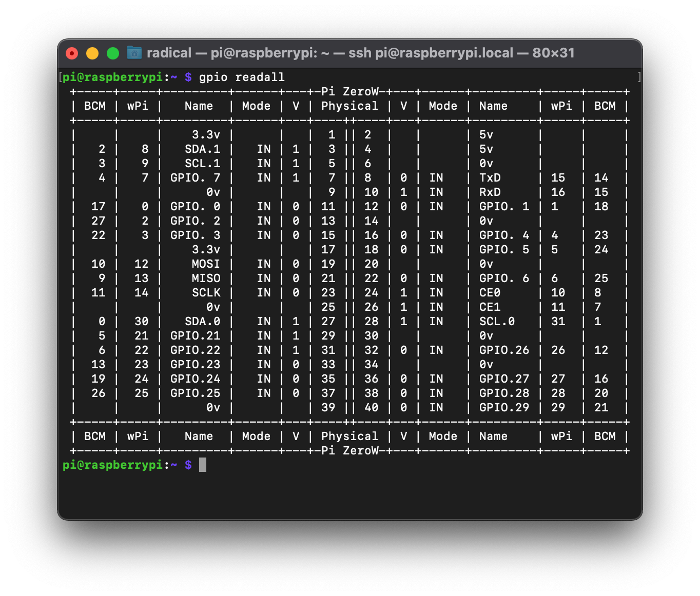Click the 'GPIO.25' entry in the table

pos(195,393)
